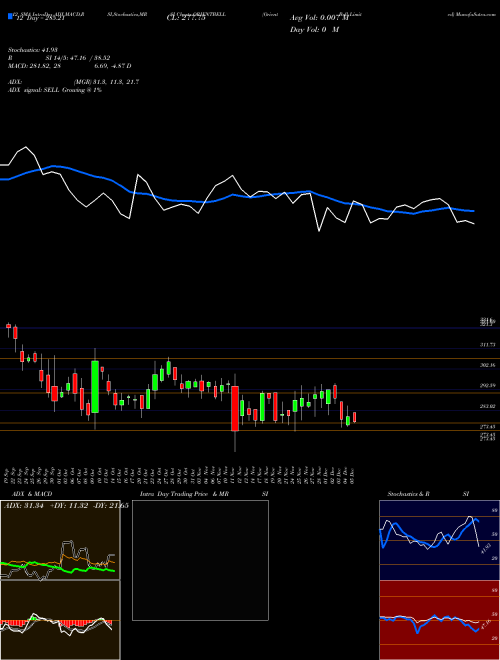This screenshot has width=500, height=660.
Task: Click the (MGR) 31.3, 11.3, 21.7 ADX values
Action: (106, 82)
